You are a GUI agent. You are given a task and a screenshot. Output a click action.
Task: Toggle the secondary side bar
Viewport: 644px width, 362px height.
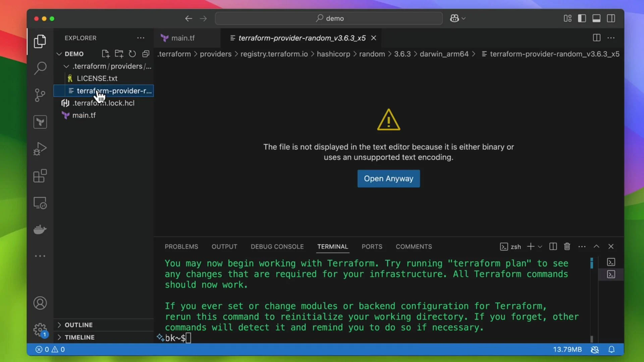611,18
